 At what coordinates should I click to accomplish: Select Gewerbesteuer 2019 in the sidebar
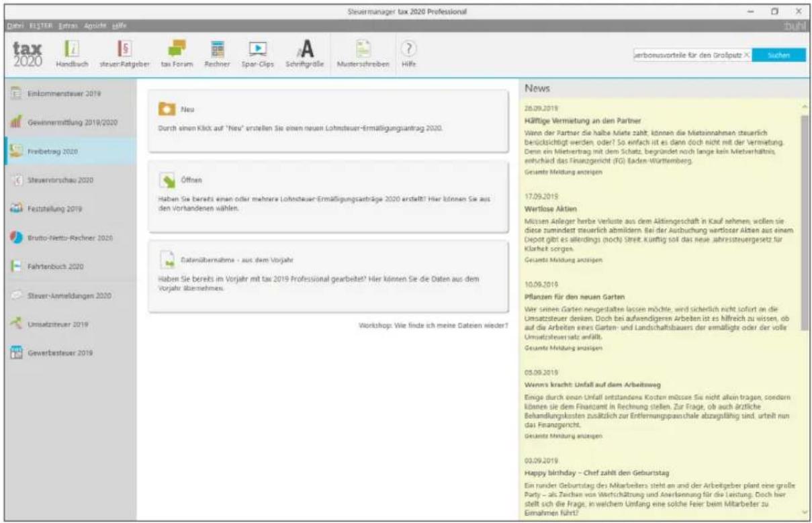69,352
